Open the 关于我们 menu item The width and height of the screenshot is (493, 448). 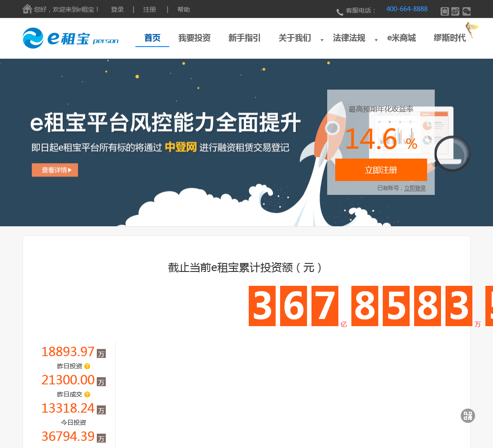pos(294,38)
